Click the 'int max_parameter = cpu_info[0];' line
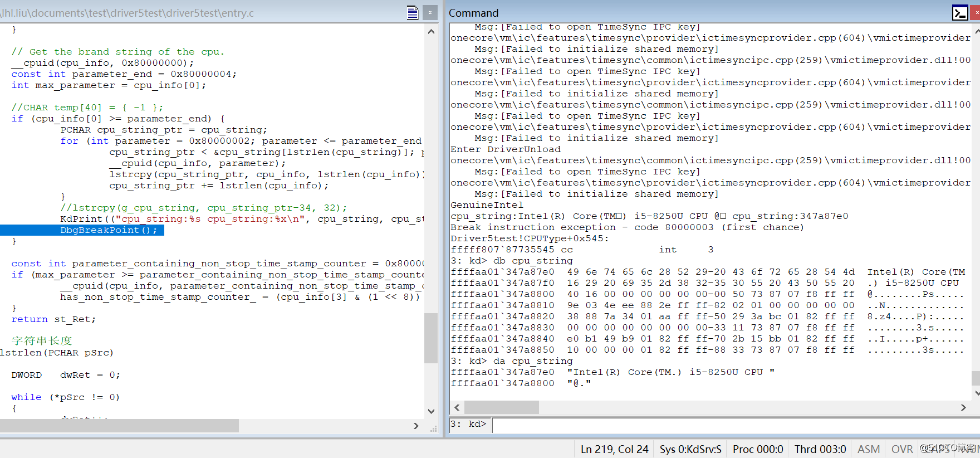 [109, 85]
